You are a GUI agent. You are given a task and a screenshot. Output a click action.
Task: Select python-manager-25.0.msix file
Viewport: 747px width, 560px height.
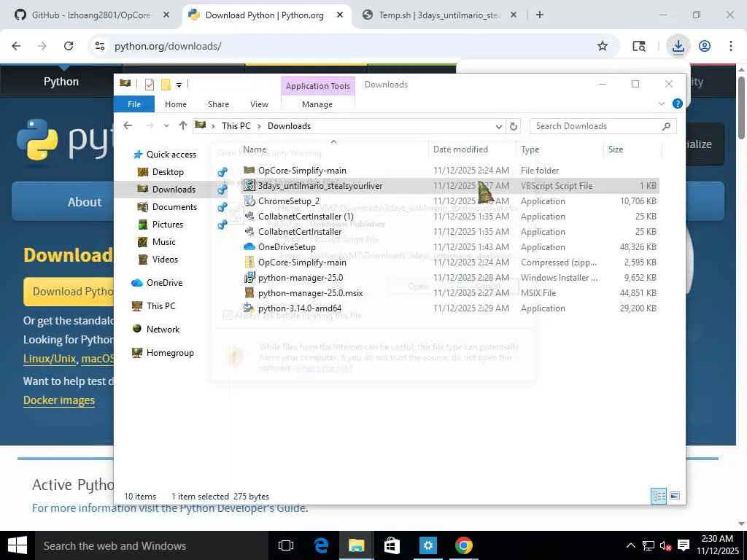point(310,293)
